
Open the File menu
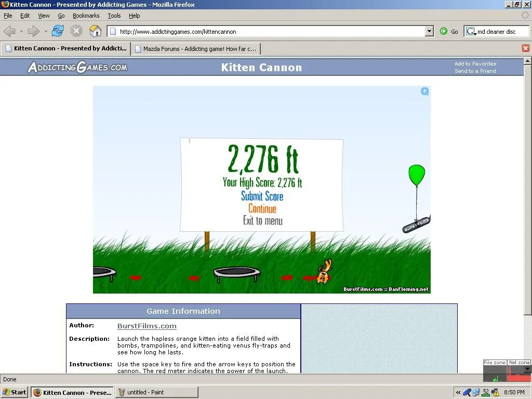[8, 16]
